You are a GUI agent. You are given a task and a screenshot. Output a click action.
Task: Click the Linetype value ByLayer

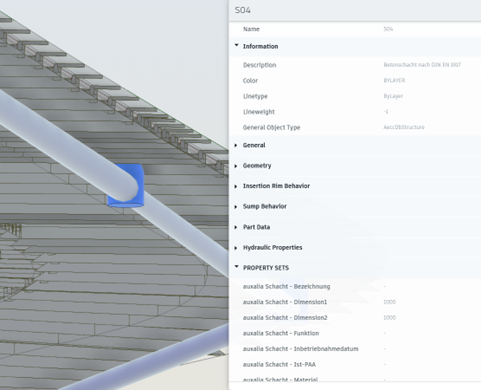click(x=393, y=96)
